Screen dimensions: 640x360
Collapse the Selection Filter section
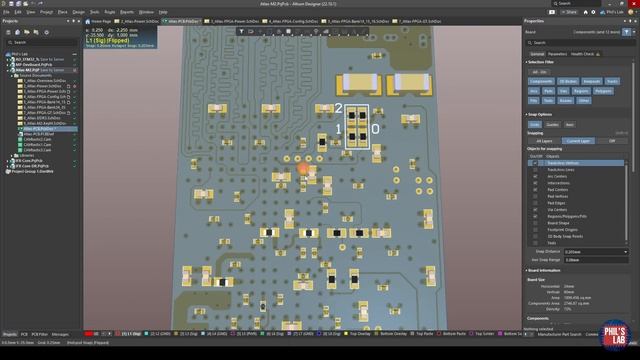click(527, 62)
